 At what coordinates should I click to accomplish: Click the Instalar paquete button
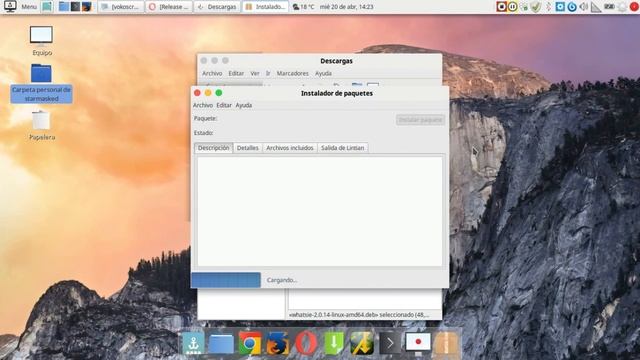point(420,120)
